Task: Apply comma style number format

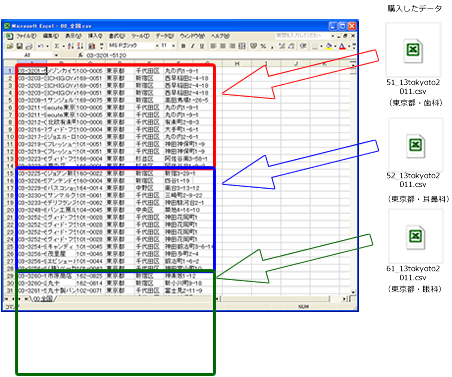Action: point(272,46)
